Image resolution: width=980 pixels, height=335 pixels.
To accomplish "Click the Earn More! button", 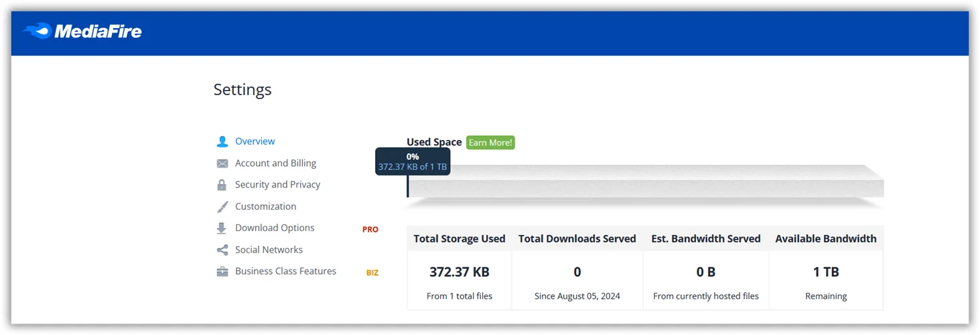I will [x=490, y=143].
